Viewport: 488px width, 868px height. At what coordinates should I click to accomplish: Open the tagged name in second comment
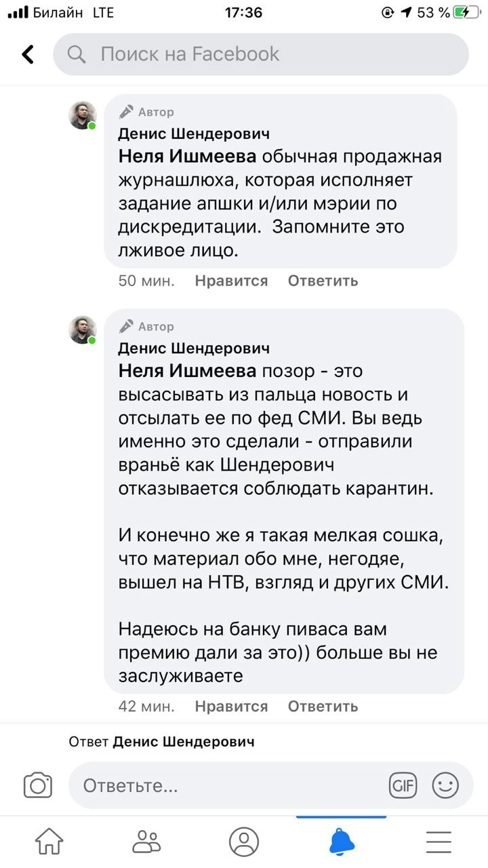[x=188, y=371]
